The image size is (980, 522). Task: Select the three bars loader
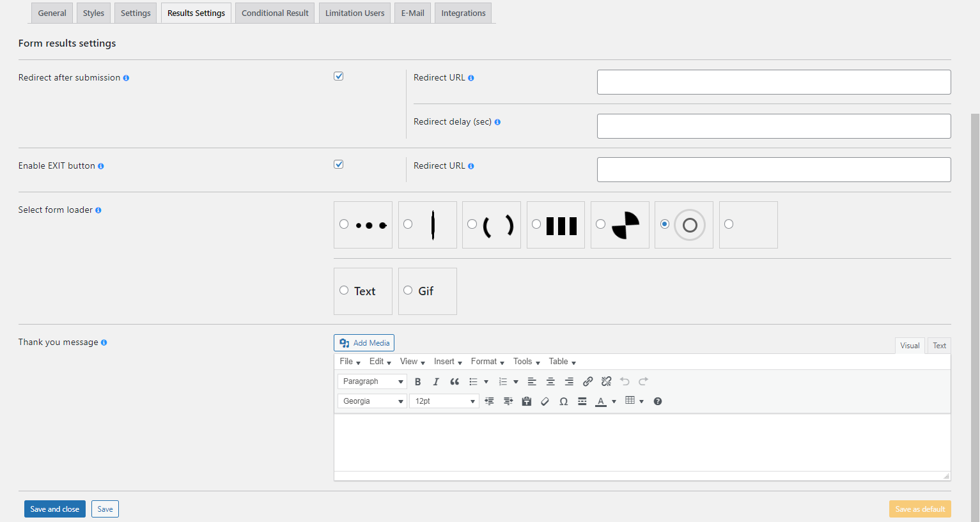coord(536,224)
